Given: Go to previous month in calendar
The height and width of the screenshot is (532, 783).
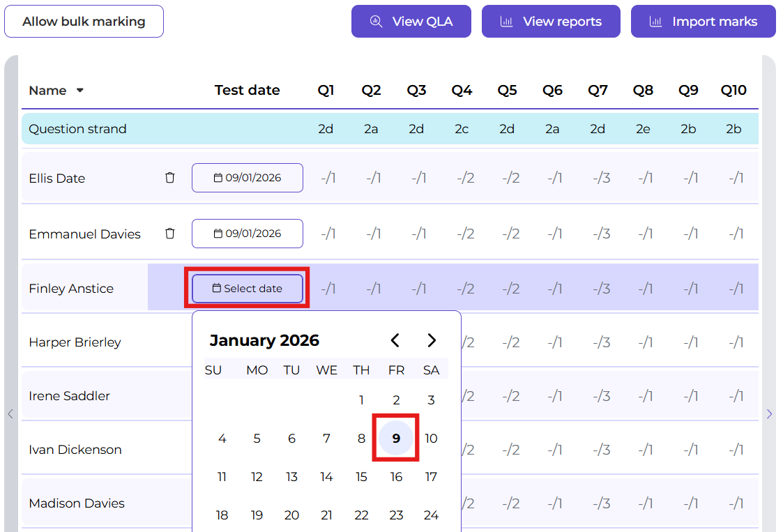Looking at the screenshot, I should 395,340.
